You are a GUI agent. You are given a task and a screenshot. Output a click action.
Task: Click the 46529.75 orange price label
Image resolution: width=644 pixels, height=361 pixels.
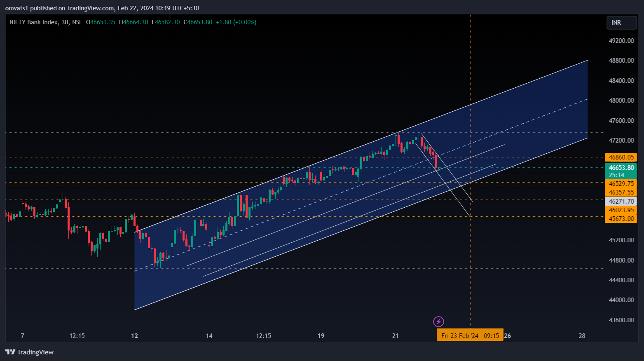[621, 184]
